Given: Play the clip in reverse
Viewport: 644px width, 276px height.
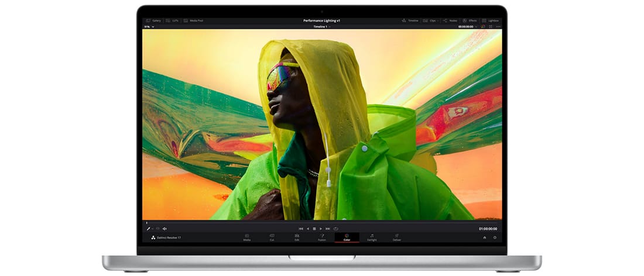Looking at the screenshot, I should click(307, 229).
